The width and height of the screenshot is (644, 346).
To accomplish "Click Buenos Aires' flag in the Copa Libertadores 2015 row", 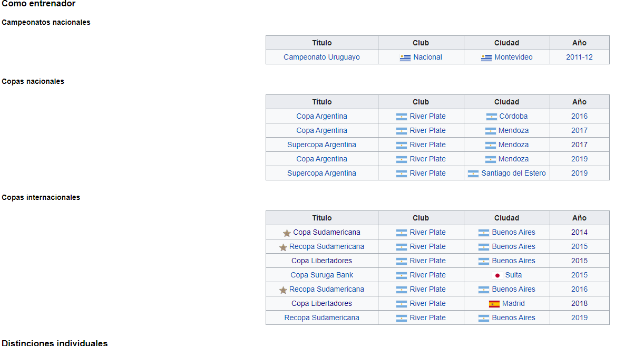I will tap(484, 261).
